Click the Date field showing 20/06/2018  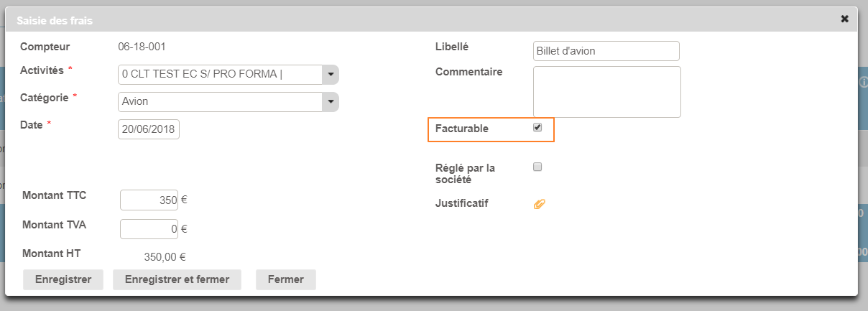[x=149, y=129]
